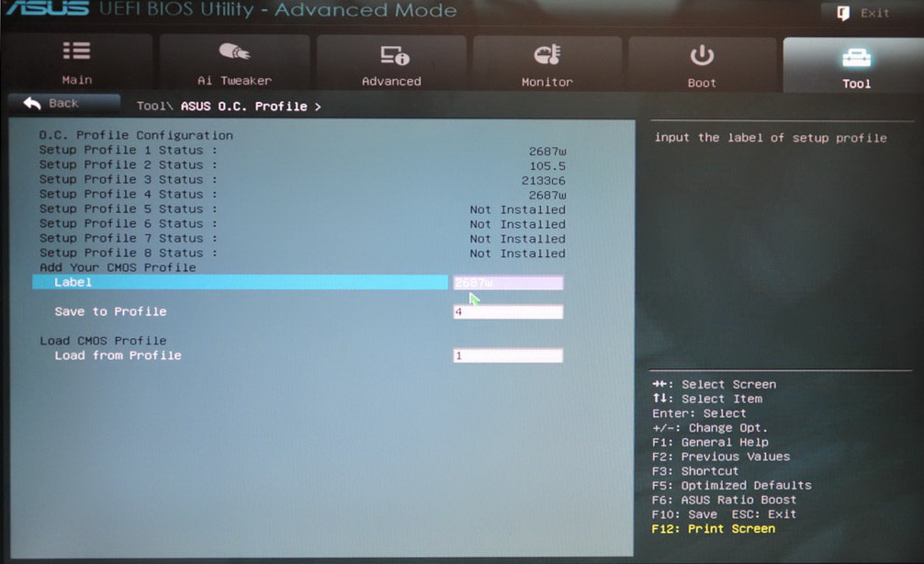Click Setup Profile 6 Status row
The image size is (924, 564).
(x=302, y=224)
